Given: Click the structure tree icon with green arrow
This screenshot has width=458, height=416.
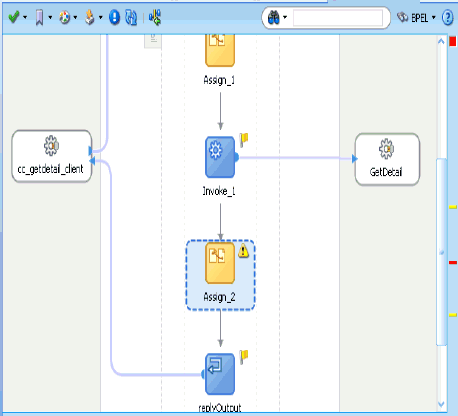Looking at the screenshot, I should 155,17.
